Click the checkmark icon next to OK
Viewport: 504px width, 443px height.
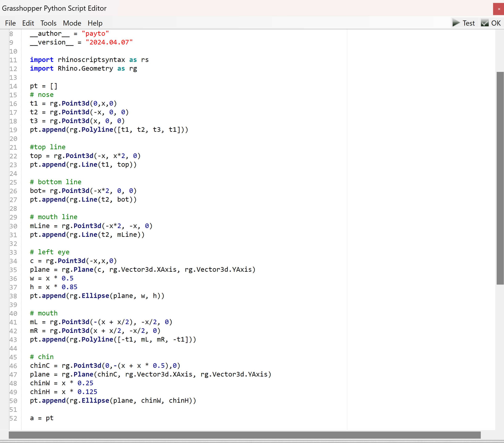pos(485,23)
